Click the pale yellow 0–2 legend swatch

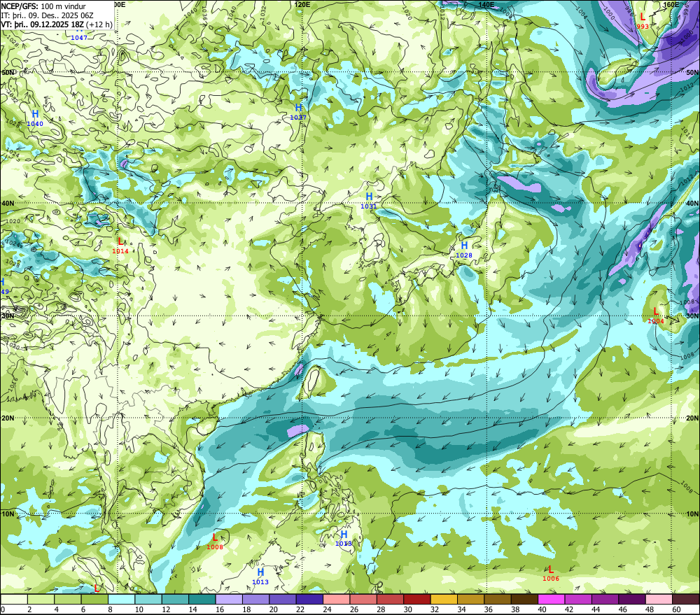[14, 599]
